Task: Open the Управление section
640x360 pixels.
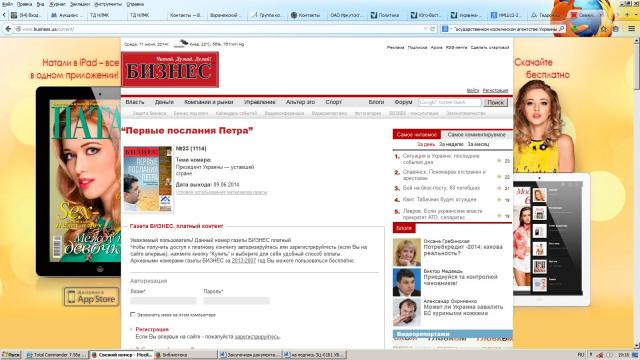Action: pyautogui.click(x=260, y=102)
